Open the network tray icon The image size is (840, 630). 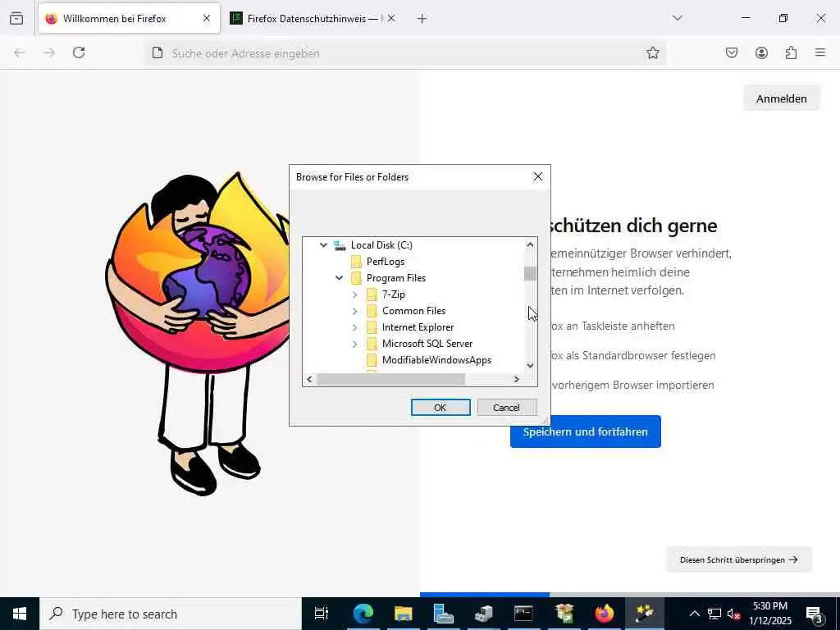714,614
